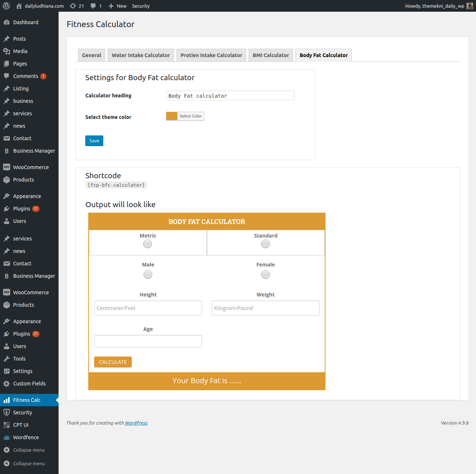The image size is (476, 474).
Task: Click the business pin icon
Action: pyautogui.click(x=7, y=101)
